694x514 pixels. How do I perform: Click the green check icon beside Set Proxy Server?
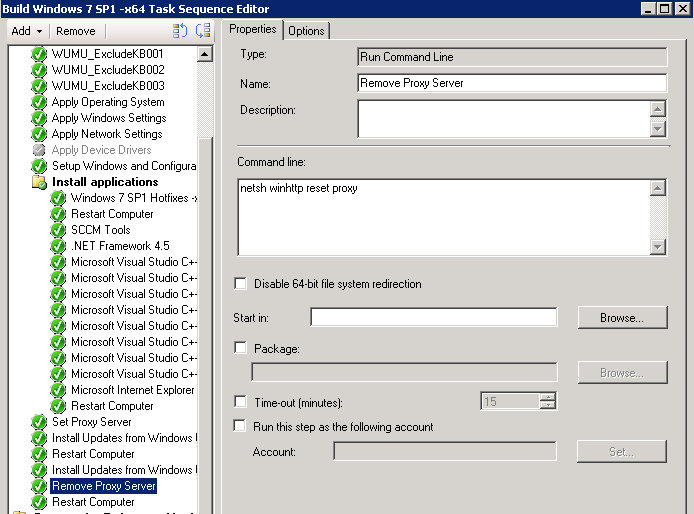(40, 422)
